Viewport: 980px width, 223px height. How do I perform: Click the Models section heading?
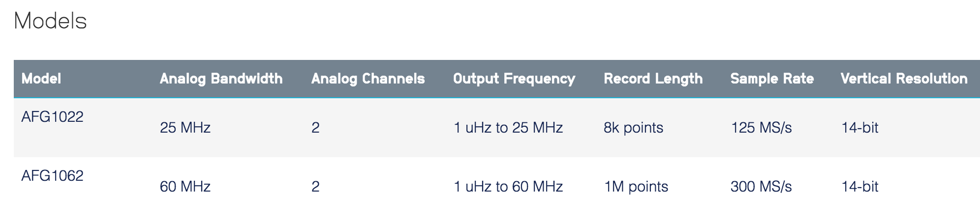tap(50, 21)
